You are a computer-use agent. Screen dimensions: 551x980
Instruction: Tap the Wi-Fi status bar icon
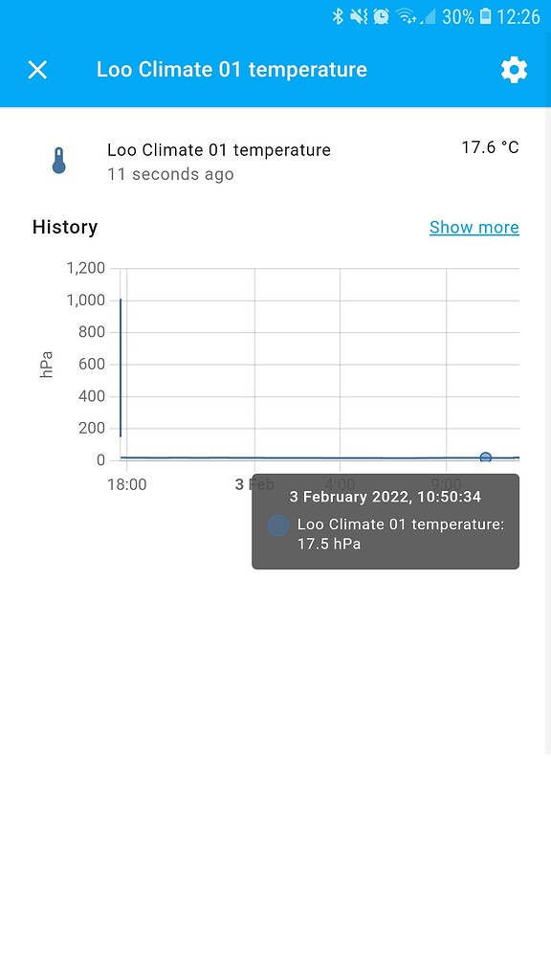pyautogui.click(x=406, y=16)
